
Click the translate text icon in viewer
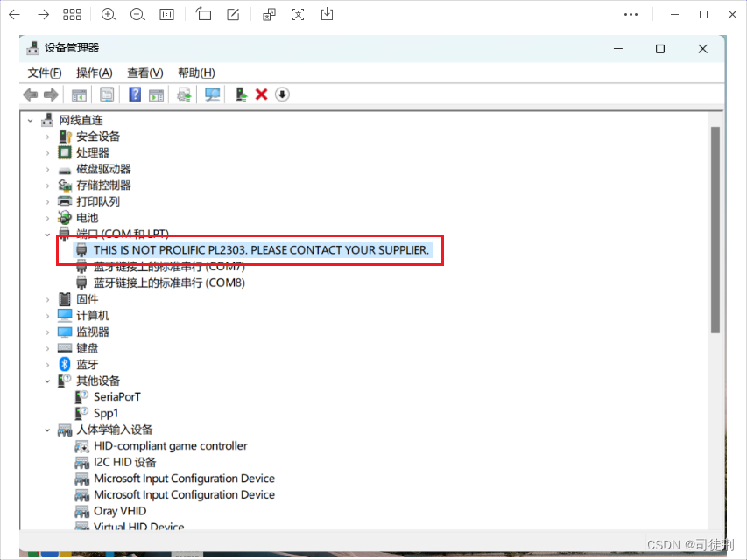pos(269,14)
